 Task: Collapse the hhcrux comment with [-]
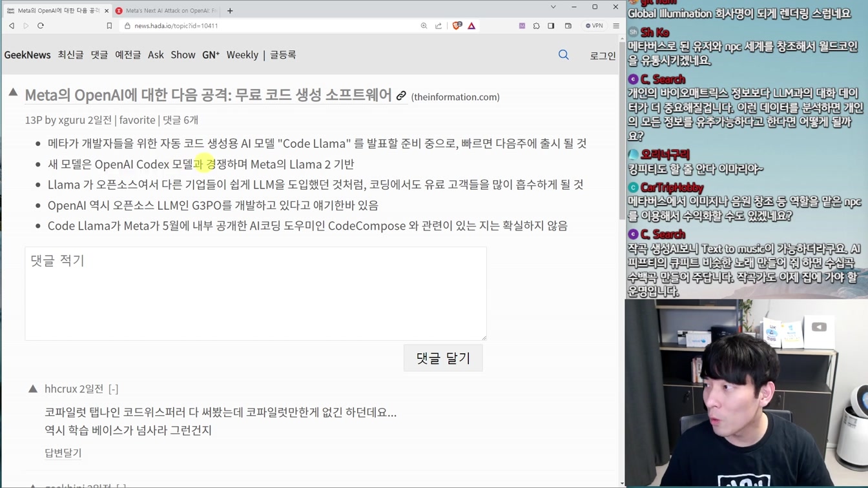pyautogui.click(x=114, y=389)
